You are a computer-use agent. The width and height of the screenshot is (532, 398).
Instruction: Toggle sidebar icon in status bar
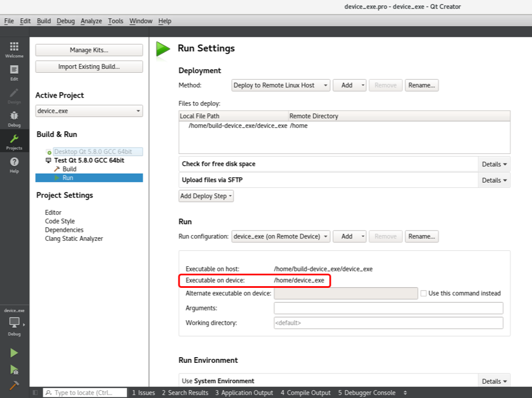coord(35,392)
